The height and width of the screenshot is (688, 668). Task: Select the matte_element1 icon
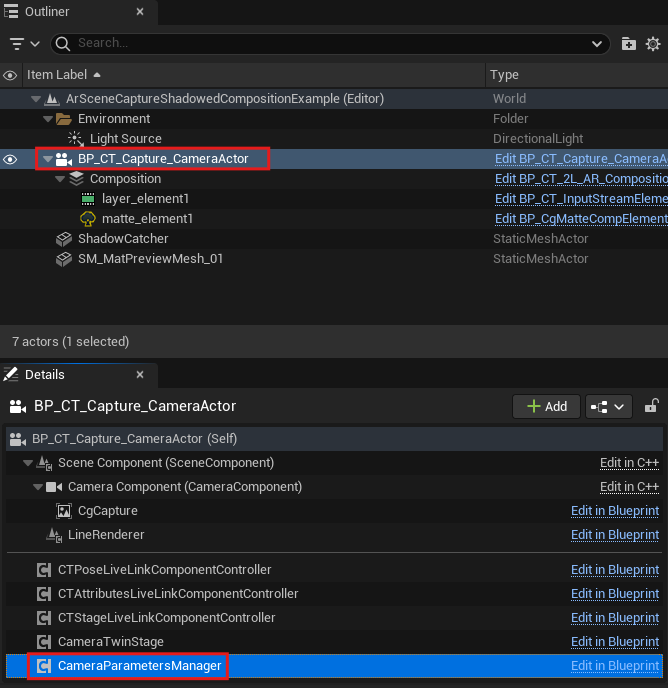coord(88,219)
